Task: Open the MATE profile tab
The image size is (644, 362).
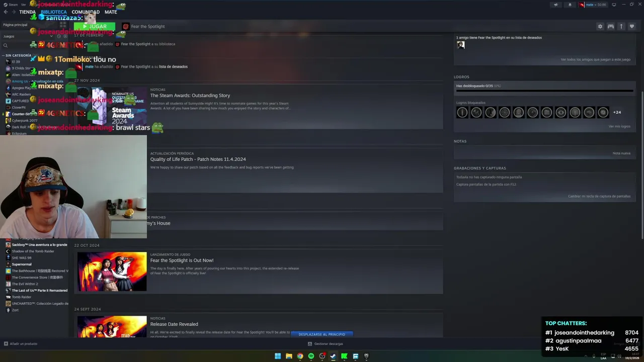Action: point(111,12)
